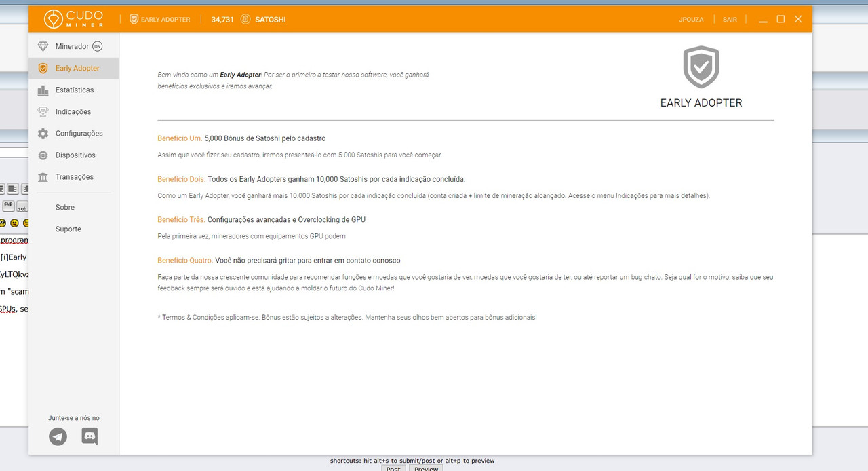Click the Preview button in forum window
Image resolution: width=868 pixels, height=471 pixels.
coord(426,468)
